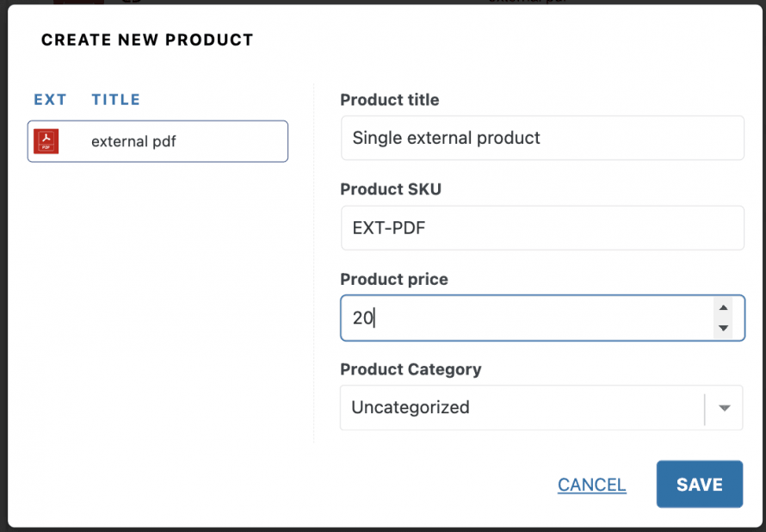766x532 pixels.
Task: Click the TITLE column header
Action: [115, 100]
